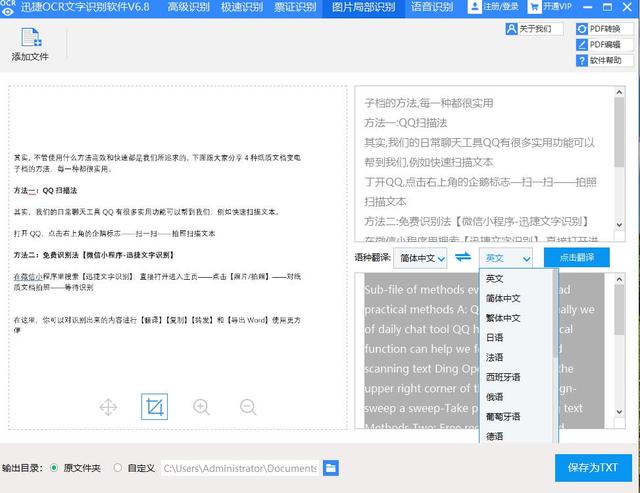Screen dimensions: 640x493
Task: Click the translation pane scrollbar up arrow
Action: pyautogui.click(x=619, y=279)
